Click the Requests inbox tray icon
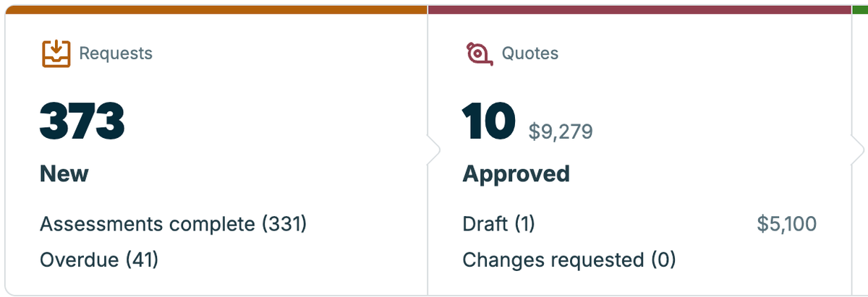Viewport: 868px width, 297px height. [x=56, y=53]
